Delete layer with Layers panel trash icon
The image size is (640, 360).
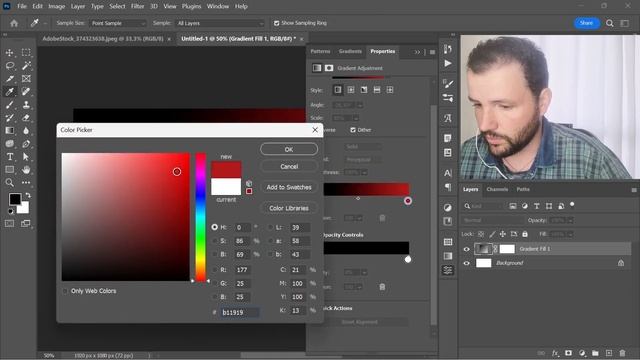(x=622, y=353)
